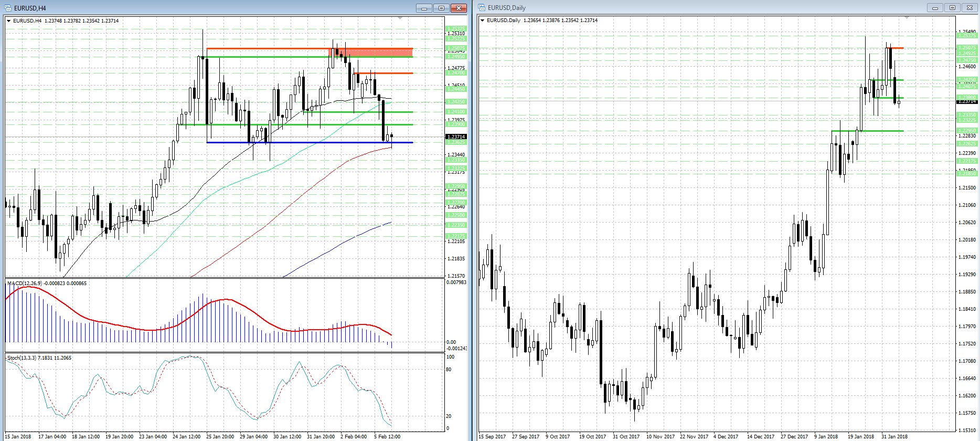The width and height of the screenshot is (980, 441).
Task: Click the 1.16200 price scale value in Daily chart
Action: pos(967,396)
